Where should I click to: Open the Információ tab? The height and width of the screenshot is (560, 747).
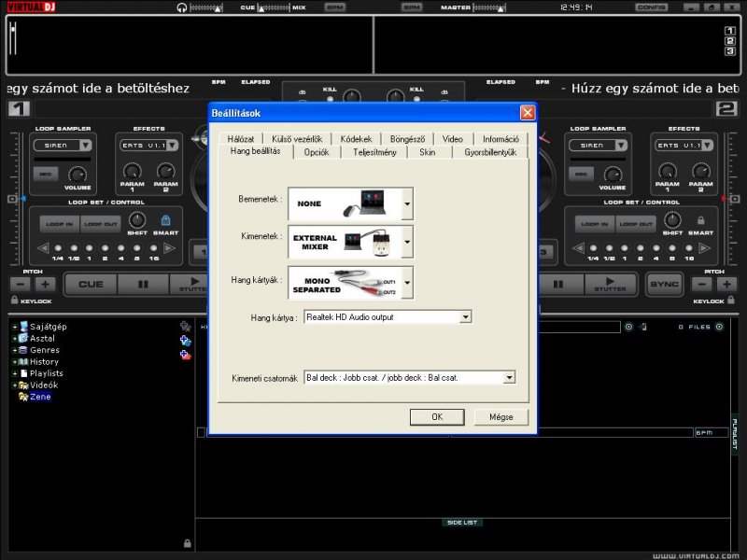500,139
